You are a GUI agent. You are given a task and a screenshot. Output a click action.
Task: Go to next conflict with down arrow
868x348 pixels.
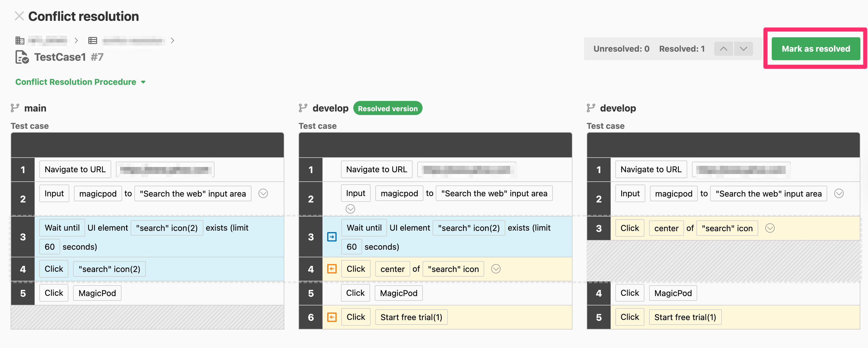(x=743, y=49)
